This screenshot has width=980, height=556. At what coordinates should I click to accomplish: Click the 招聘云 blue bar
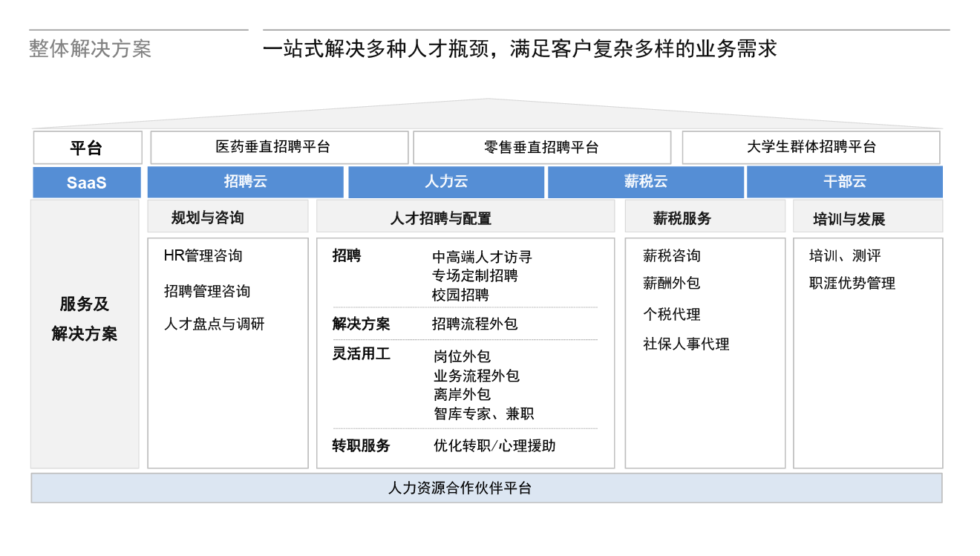pyautogui.click(x=246, y=182)
